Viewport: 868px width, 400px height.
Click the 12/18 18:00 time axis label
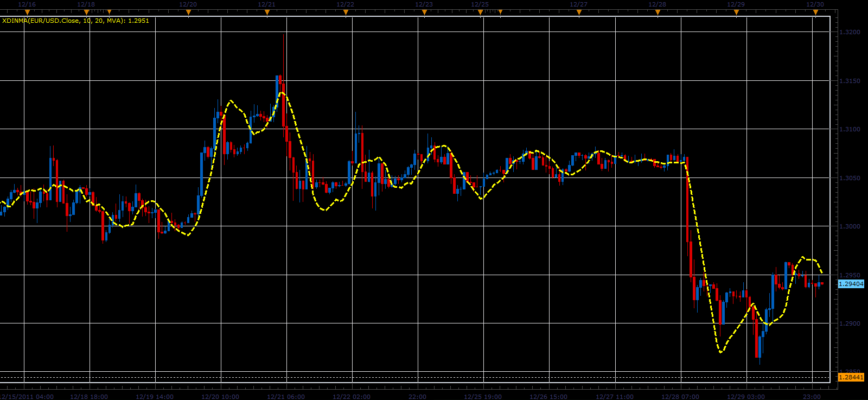click(x=89, y=397)
